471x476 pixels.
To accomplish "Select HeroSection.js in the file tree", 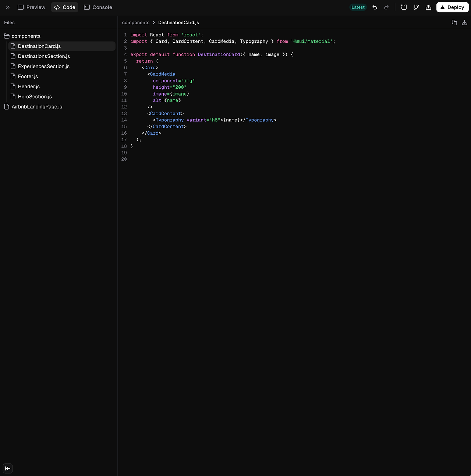I will coord(35,96).
